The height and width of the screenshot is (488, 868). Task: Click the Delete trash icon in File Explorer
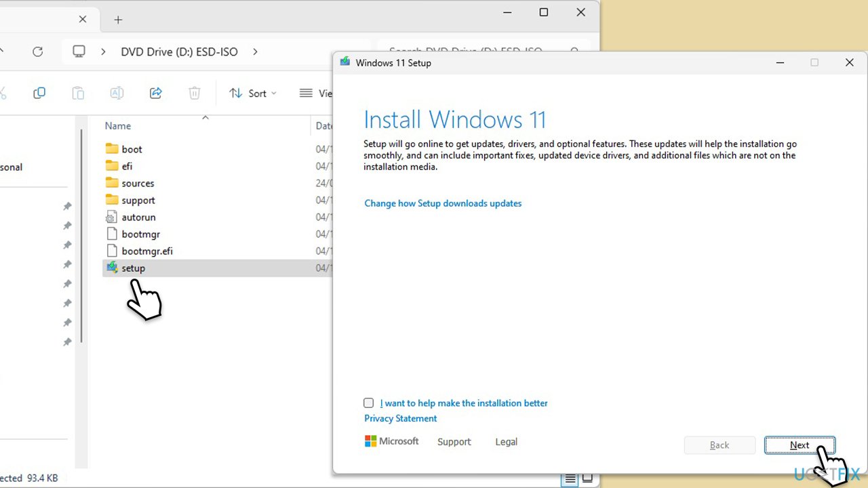pyautogui.click(x=195, y=93)
